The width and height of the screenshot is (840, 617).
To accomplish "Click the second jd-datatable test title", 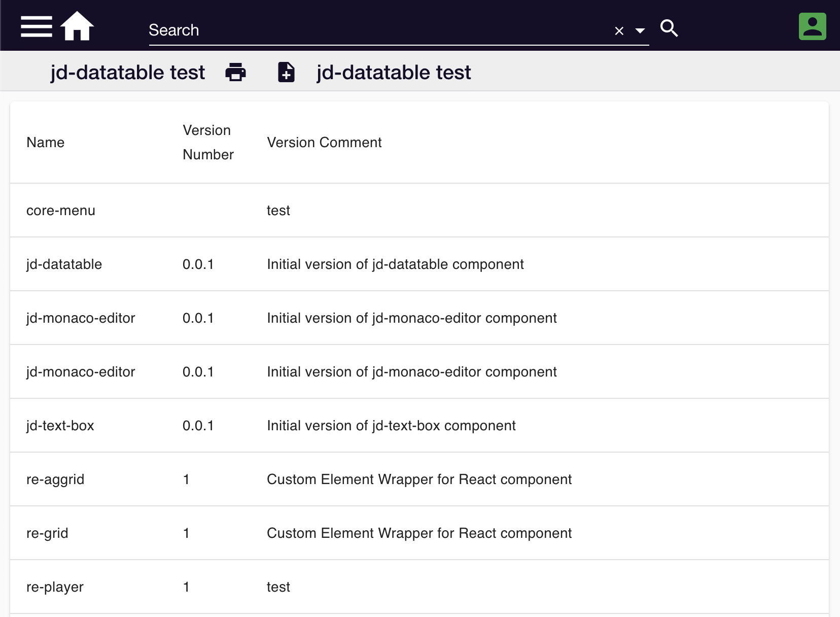I will pos(393,72).
